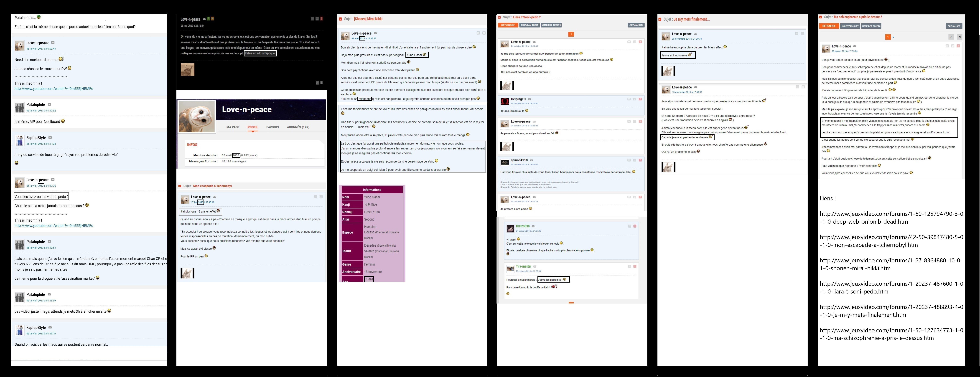Screen dimensions: 980x377
Task: Open the YouTube link under the 01:12:26 post
Action: pyautogui.click(x=54, y=226)
